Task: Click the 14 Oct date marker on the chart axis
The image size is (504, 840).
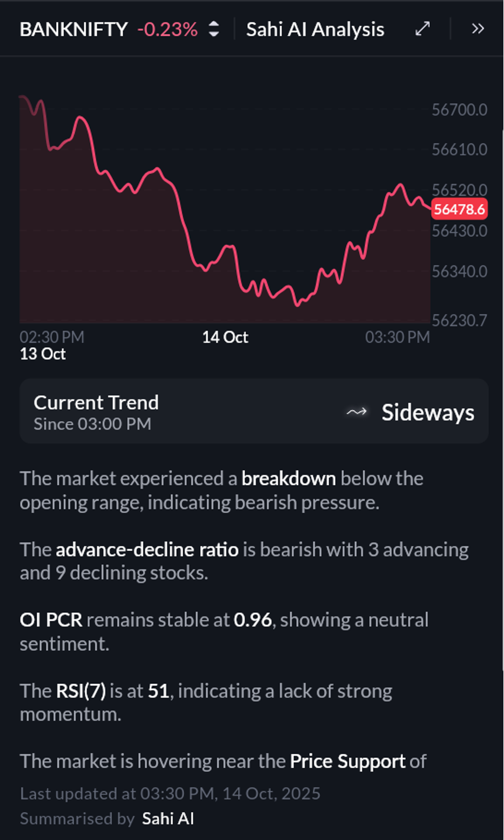Action: (225, 337)
